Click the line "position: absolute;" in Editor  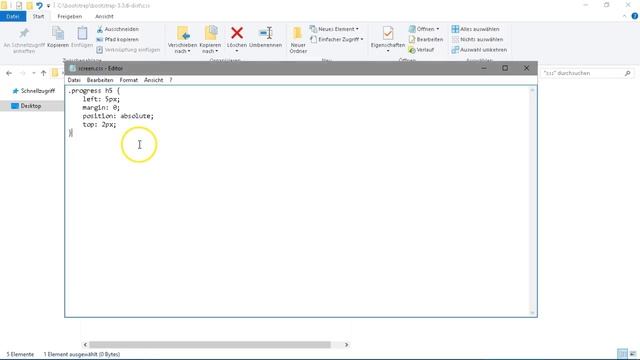(118, 116)
